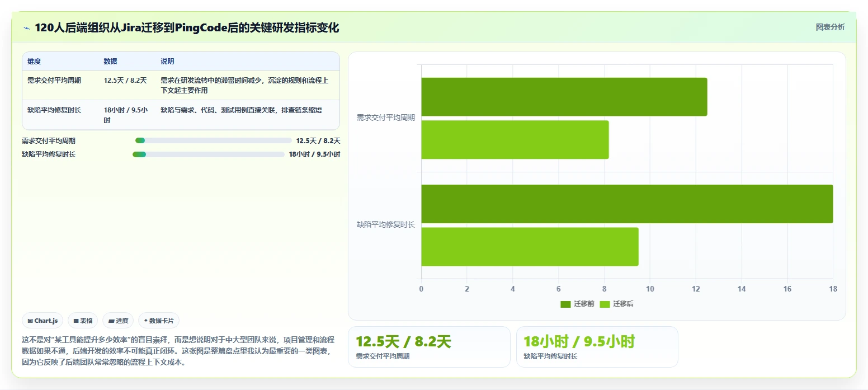Screen dimensions: 868x390
Task: Click the 需求交付平均周期 chart axis label
Action: coord(386,118)
